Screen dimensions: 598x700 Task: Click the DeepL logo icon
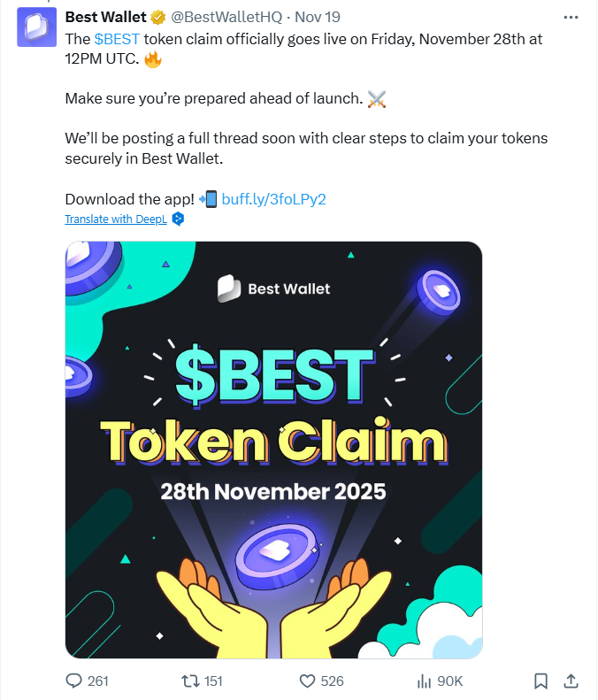pyautogui.click(x=177, y=219)
